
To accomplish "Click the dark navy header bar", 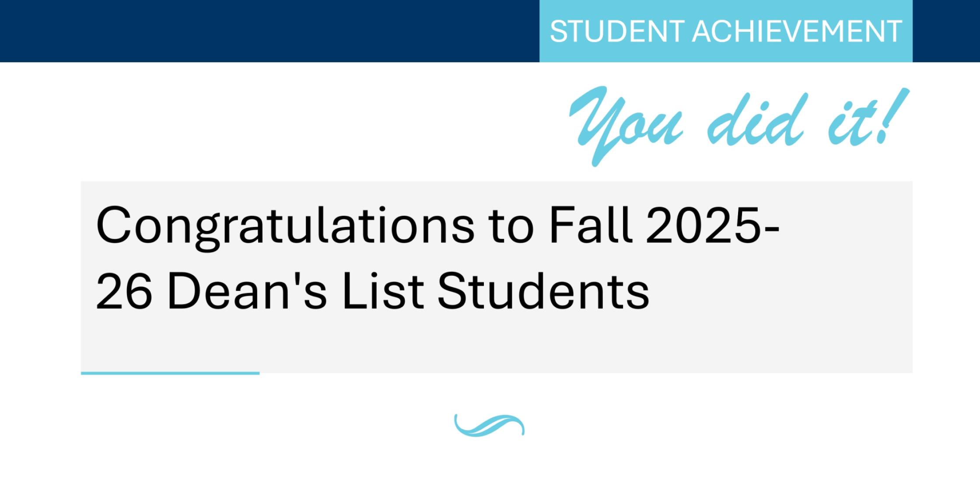I will pos(262,31).
